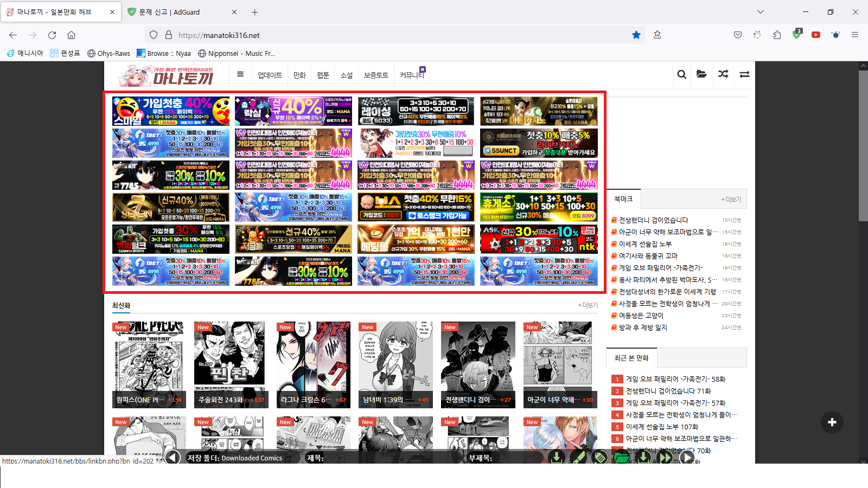Open the Browse :: Nyaa bookmark
868x488 pixels.
coord(164,53)
